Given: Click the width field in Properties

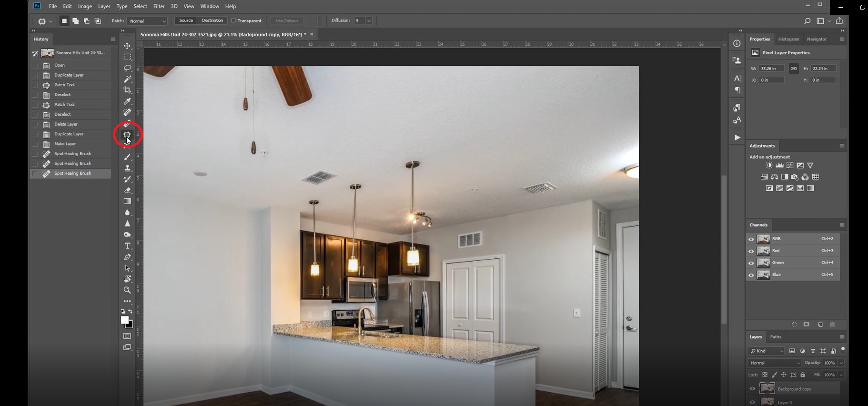Looking at the screenshot, I should point(772,69).
